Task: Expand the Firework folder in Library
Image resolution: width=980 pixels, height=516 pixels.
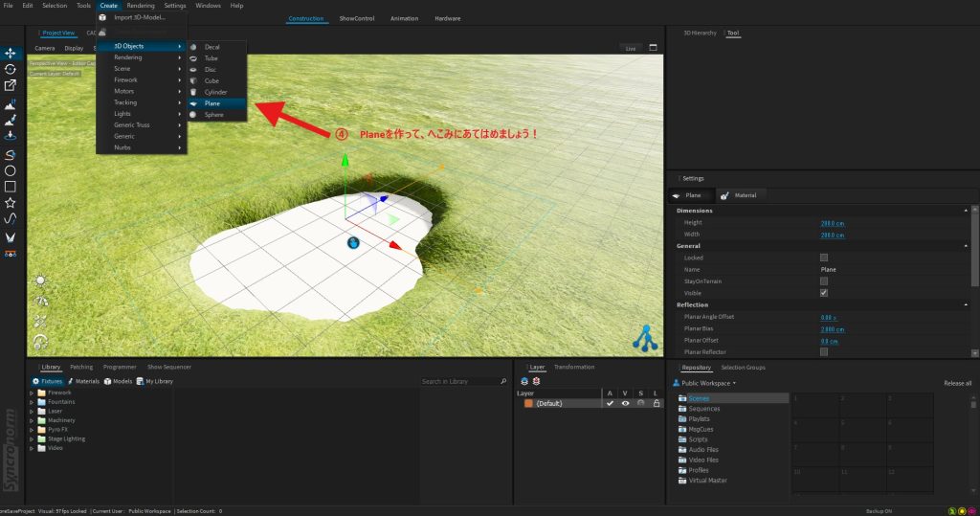Action: pyautogui.click(x=33, y=393)
